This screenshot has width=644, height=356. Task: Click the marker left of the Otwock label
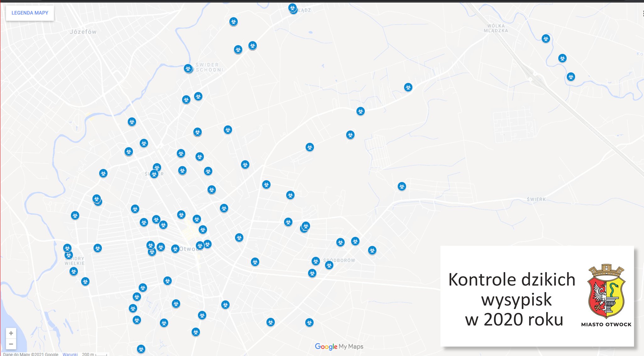(175, 249)
